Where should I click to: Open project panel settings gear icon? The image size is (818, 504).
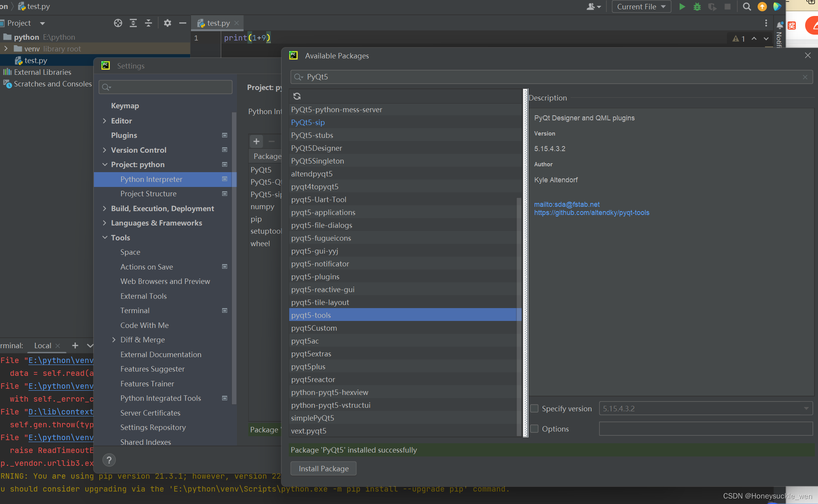coord(168,23)
